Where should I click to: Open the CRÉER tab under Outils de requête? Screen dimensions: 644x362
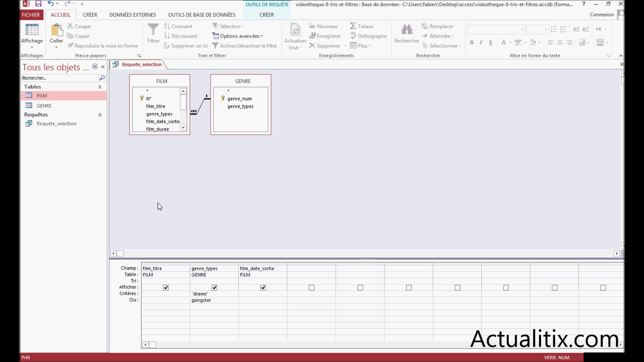point(266,15)
